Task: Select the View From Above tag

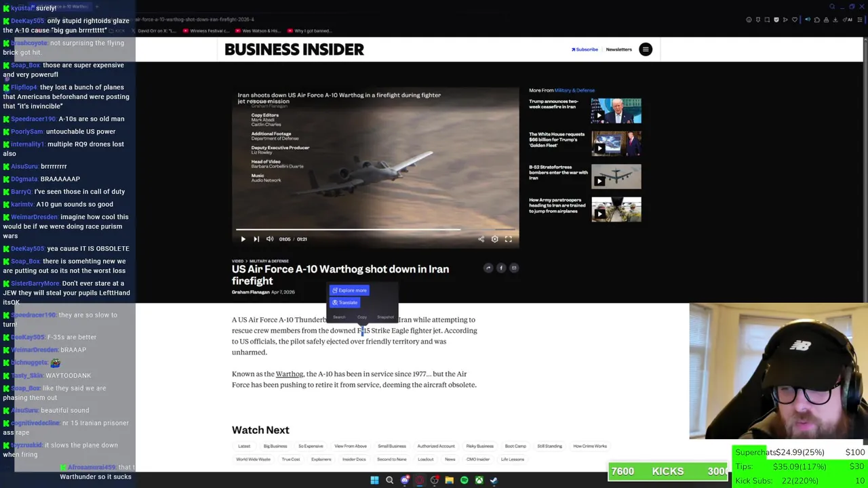Action: coord(351,446)
